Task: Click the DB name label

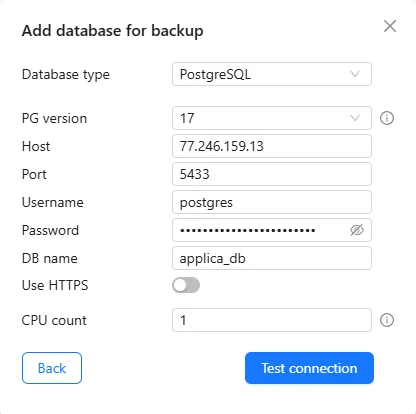Action: point(50,258)
